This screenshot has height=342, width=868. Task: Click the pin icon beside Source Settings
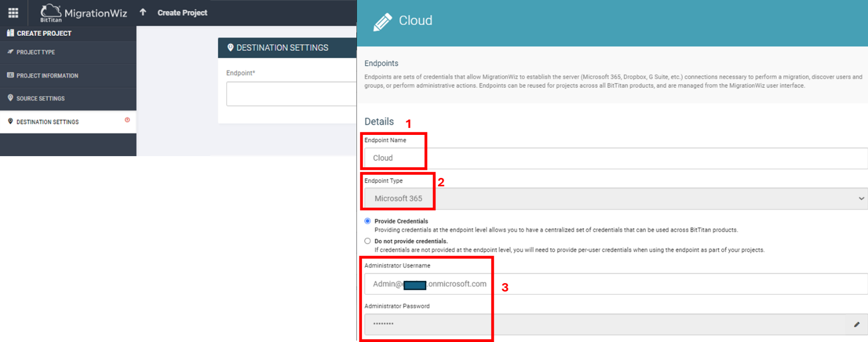(x=10, y=98)
